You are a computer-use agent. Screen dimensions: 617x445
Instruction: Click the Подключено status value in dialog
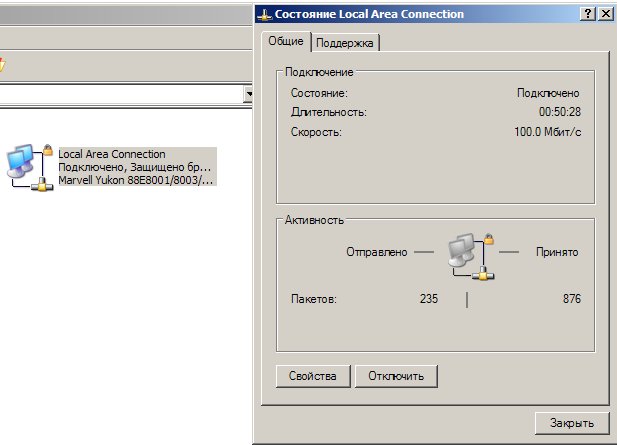tap(548, 93)
